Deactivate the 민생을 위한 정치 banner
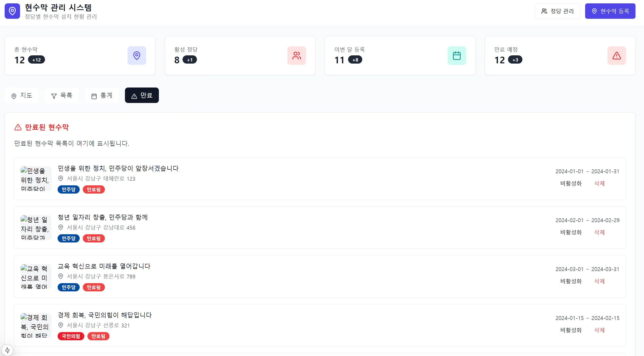The width and height of the screenshot is (644, 356). [x=571, y=183]
